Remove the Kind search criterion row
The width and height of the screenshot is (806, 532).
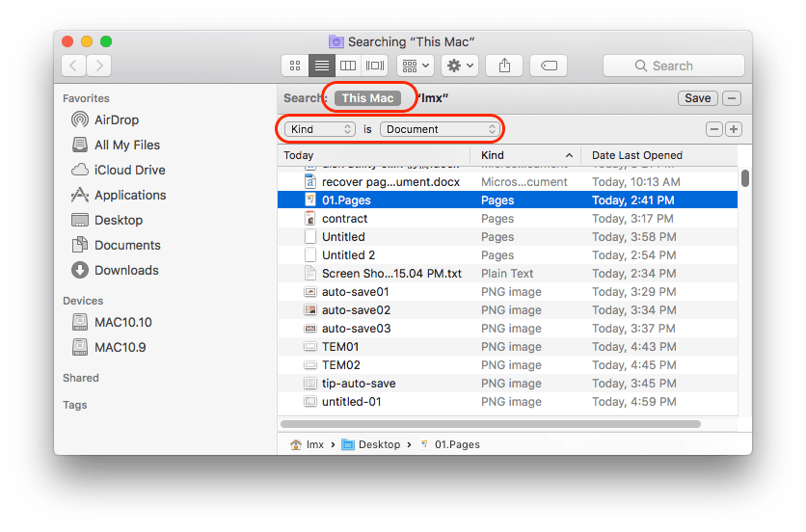713,129
